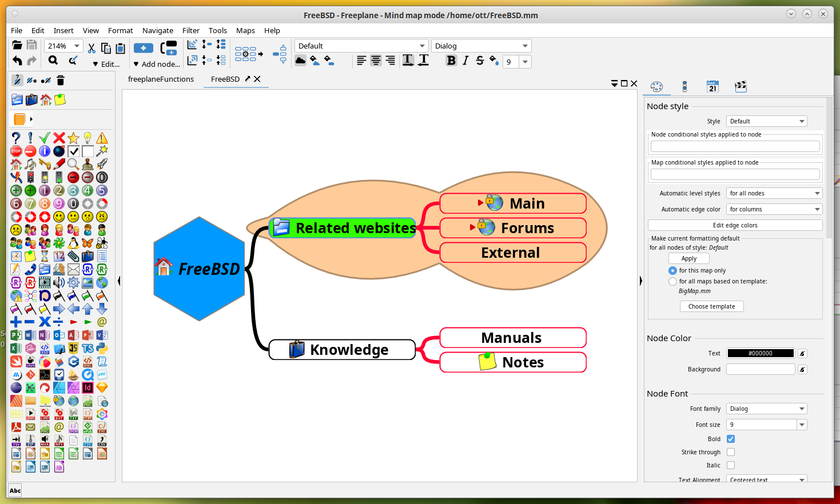Enable the Italic checkbox

tap(731, 465)
